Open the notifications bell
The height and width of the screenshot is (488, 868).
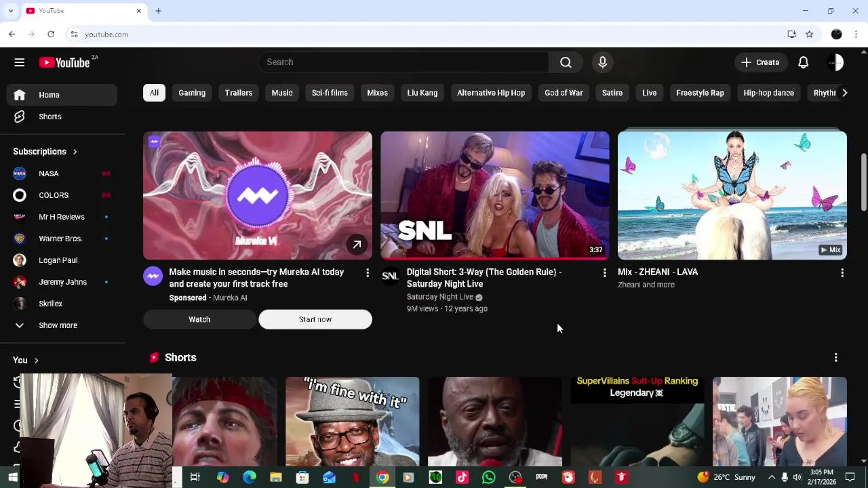[803, 62]
